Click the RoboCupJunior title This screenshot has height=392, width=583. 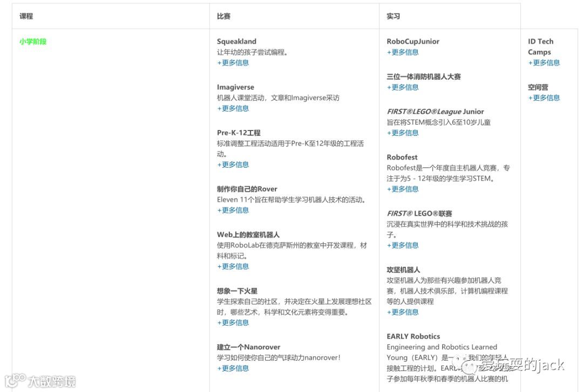point(413,42)
